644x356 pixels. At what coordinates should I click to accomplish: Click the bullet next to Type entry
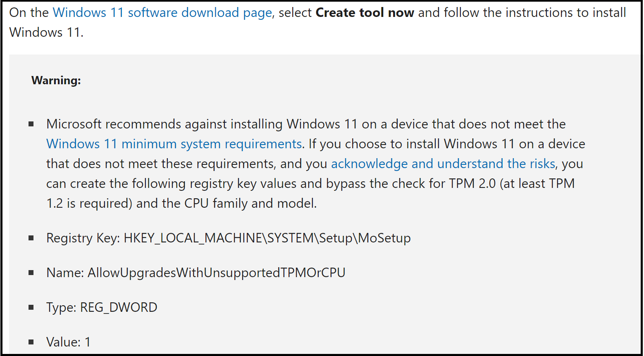[31, 307]
